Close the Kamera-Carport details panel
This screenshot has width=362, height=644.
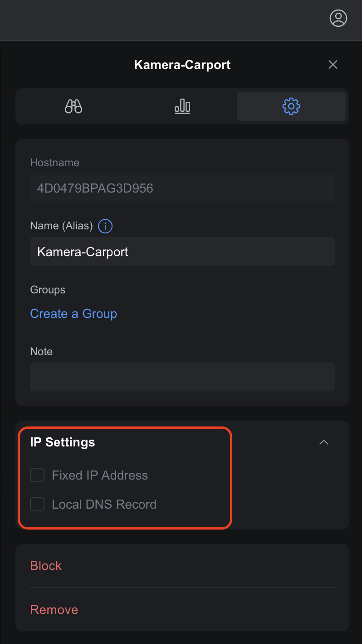click(333, 64)
